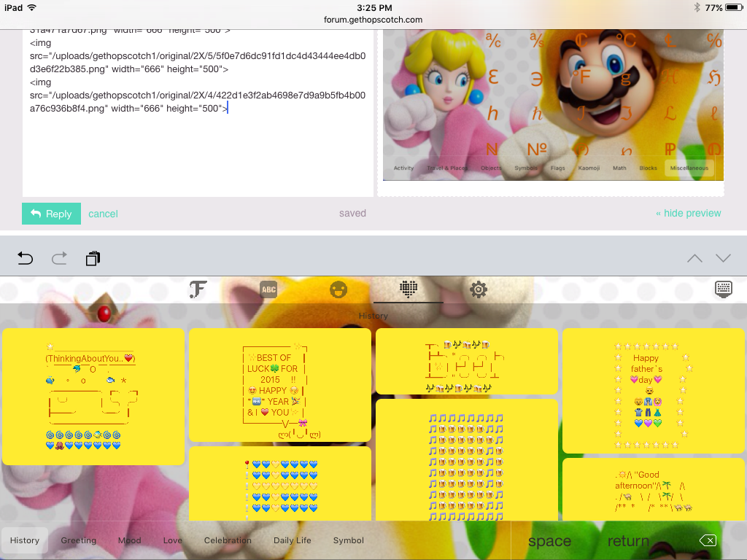
Task: Tap the forum.gethopscotch.com address bar
Action: [x=373, y=20]
